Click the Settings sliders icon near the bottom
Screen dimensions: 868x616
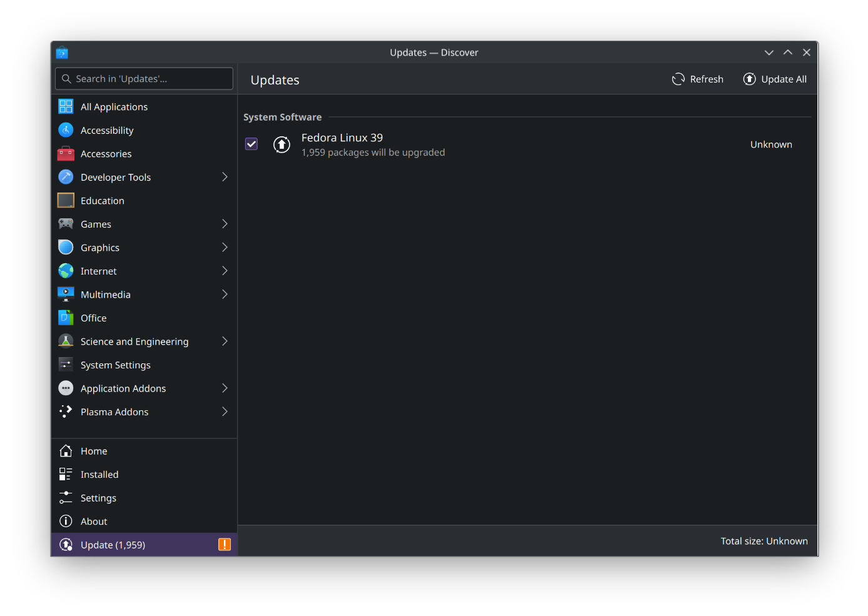click(x=66, y=498)
